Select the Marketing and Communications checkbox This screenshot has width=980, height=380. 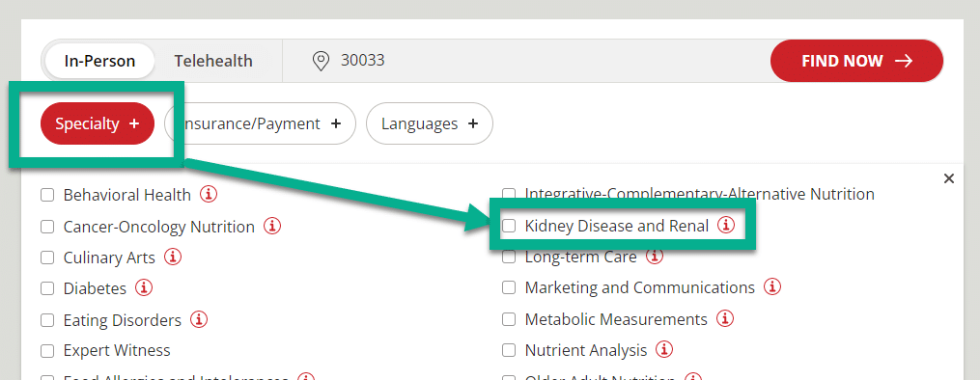[509, 287]
